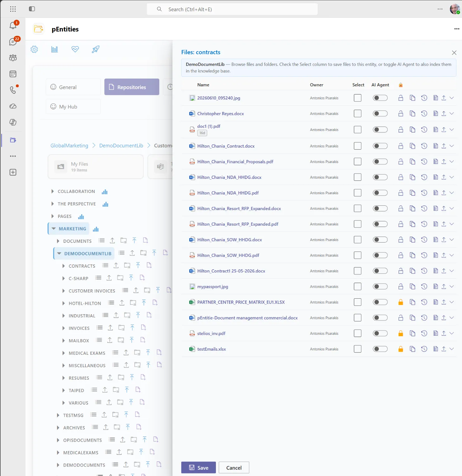This screenshot has width=462, height=476.
Task: Open the My Files 19 items card
Action: tap(96, 167)
